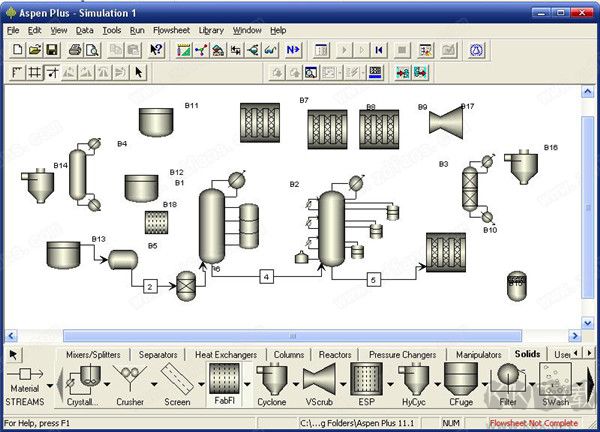Click the Print icon in toolbar
Image resolution: width=600 pixels, height=432 pixels.
click(76, 49)
